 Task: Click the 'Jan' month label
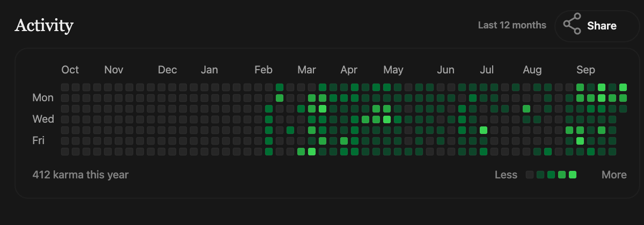209,70
